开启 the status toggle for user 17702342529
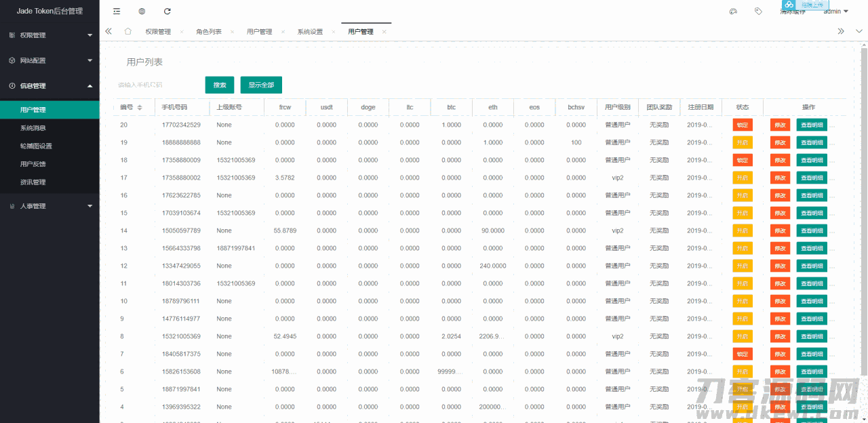Image resolution: width=868 pixels, height=423 pixels. pos(743,125)
